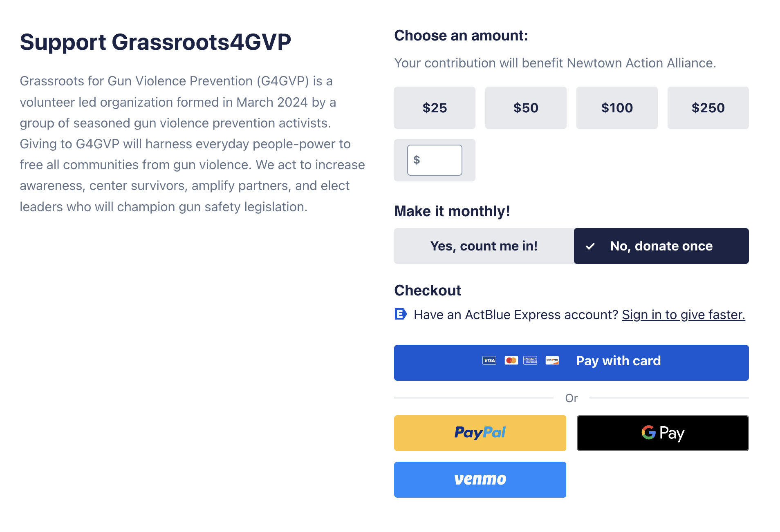Click the Mastercard icon
This screenshot has width=780, height=532.
[511, 360]
